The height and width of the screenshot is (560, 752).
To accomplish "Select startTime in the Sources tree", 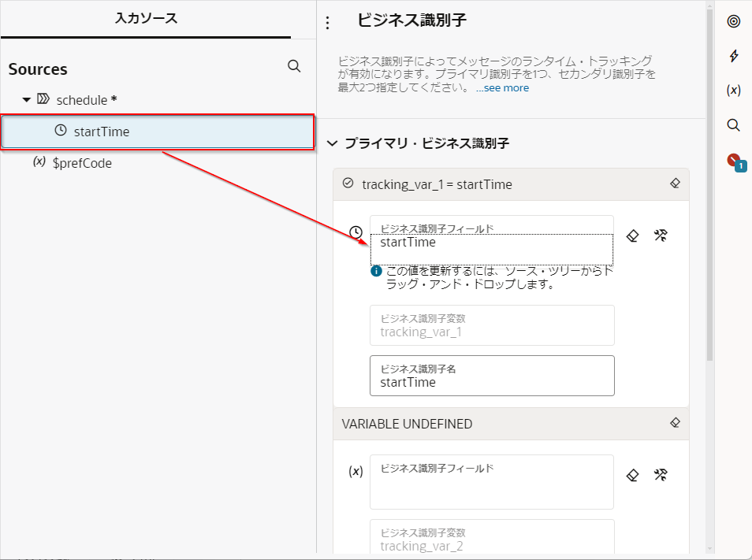I will pos(101,132).
